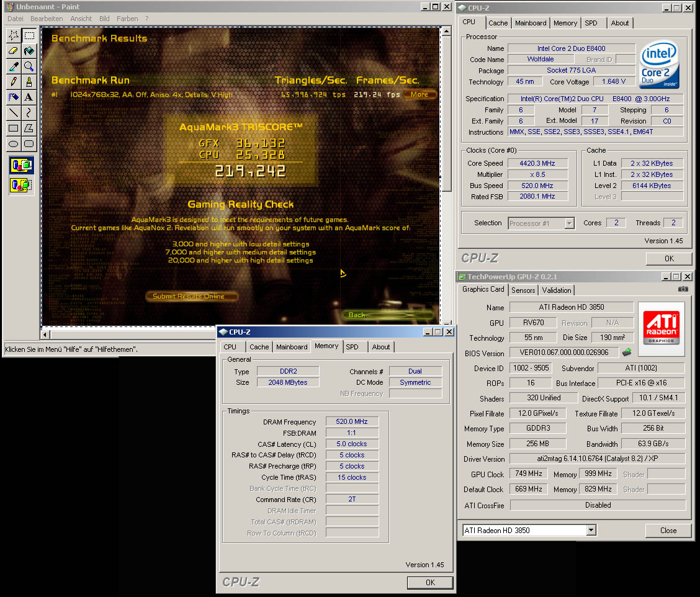Select the Text tool in Paint
Screen dimensions: 700x597
click(29, 97)
